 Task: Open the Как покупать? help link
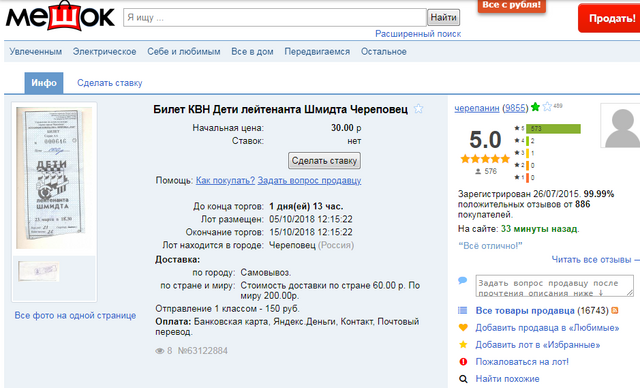(225, 180)
